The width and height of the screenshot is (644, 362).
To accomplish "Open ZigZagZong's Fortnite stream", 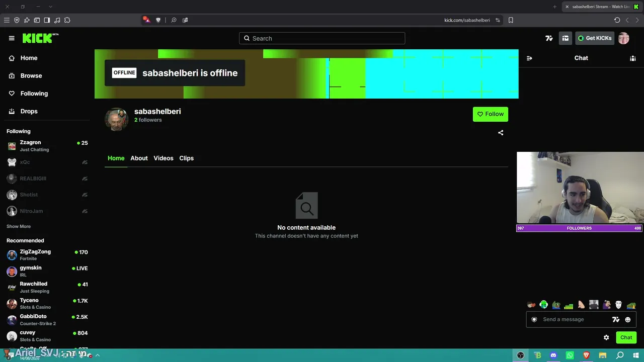I will [x=47, y=255].
